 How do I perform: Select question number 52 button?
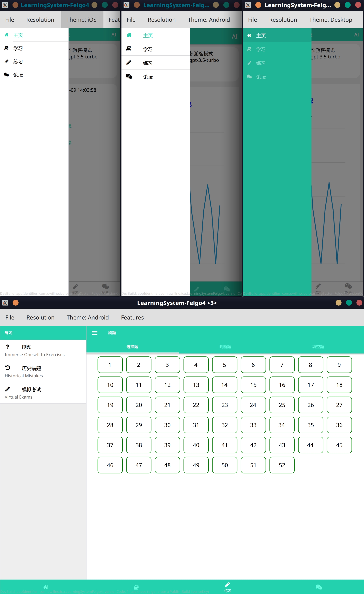click(x=282, y=465)
